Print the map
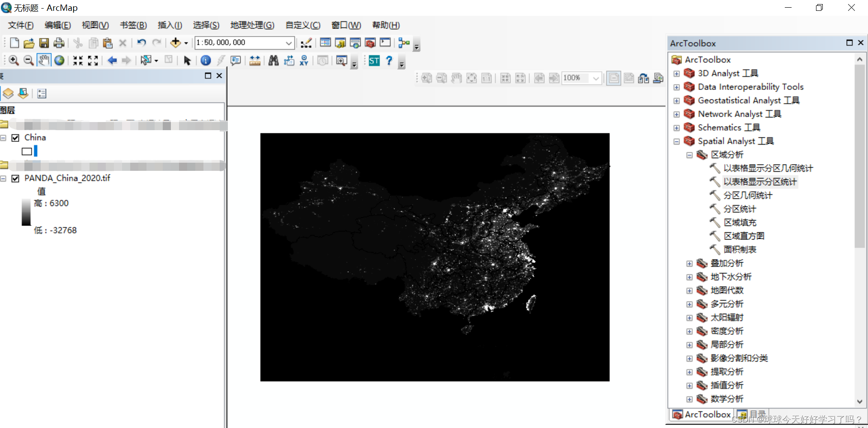 (59, 43)
